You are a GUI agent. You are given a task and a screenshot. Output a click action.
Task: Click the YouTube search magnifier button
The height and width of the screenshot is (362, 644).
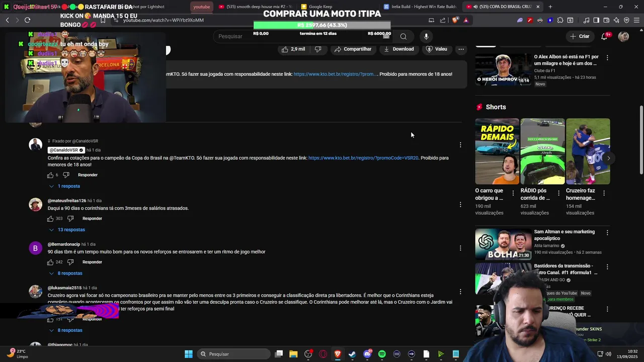click(x=403, y=36)
